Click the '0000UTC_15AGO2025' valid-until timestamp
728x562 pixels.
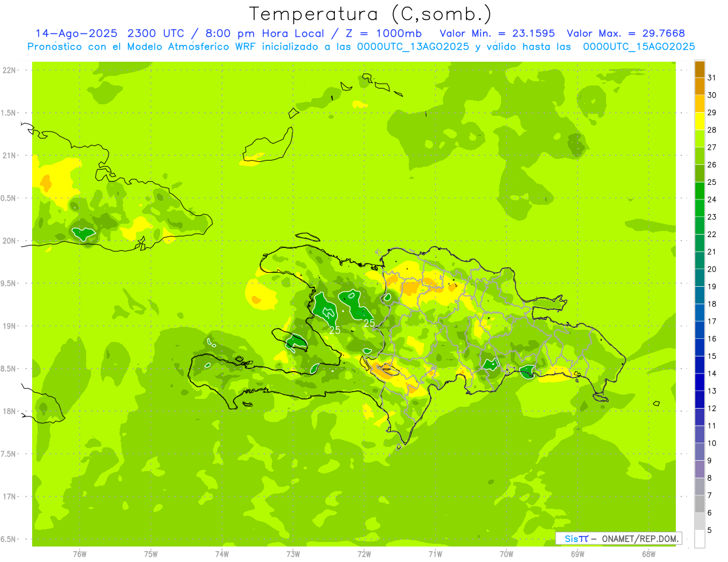(x=638, y=47)
